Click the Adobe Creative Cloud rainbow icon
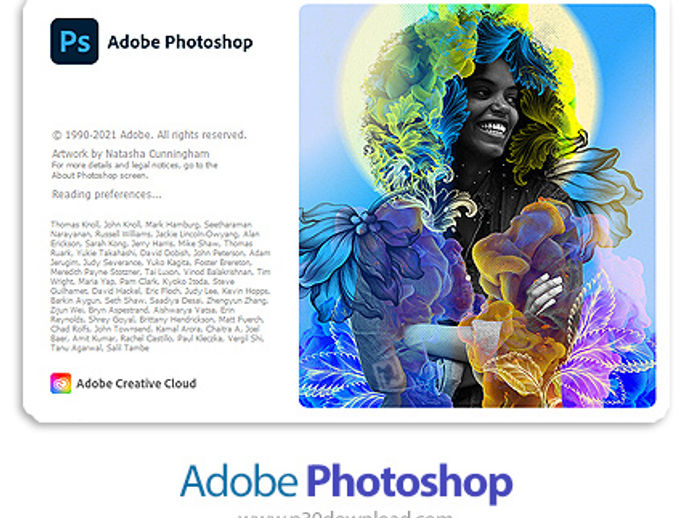690x518 pixels. pos(61,383)
